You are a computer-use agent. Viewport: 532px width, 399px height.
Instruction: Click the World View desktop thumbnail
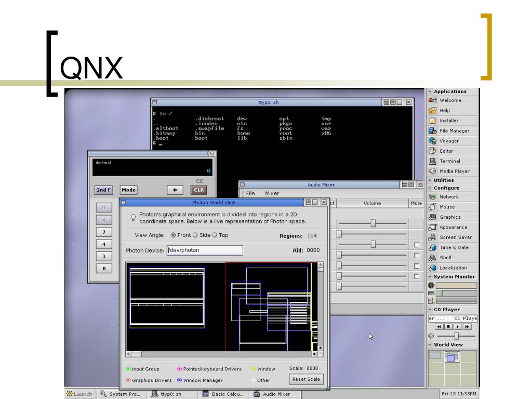click(x=453, y=368)
